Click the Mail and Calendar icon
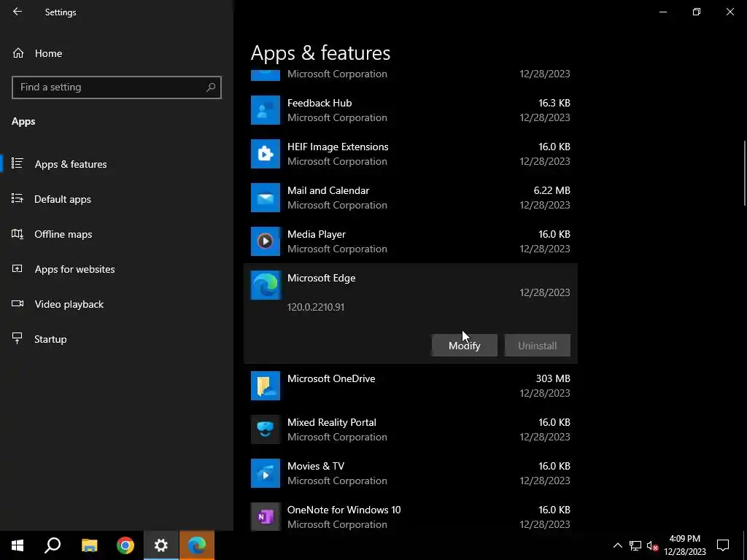The height and width of the screenshot is (560, 747). point(266,198)
